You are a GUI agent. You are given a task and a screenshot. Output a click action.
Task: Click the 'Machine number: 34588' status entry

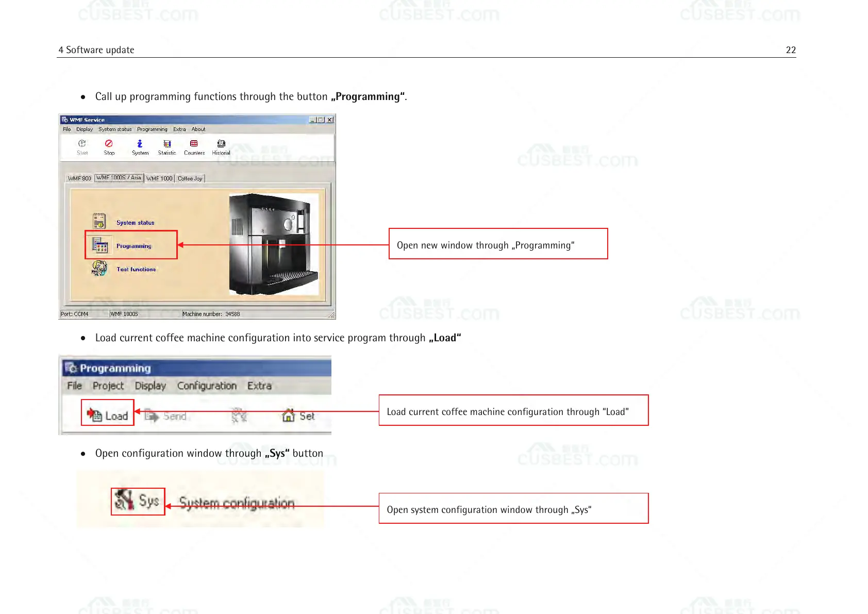(211, 314)
